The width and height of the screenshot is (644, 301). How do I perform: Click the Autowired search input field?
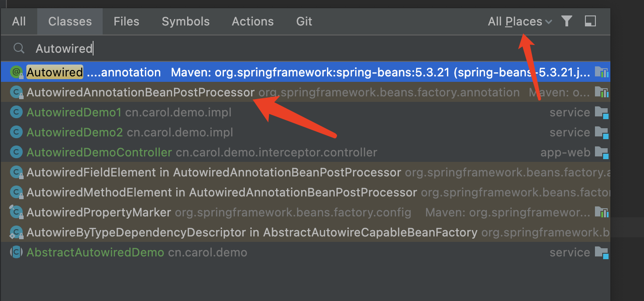272,49
